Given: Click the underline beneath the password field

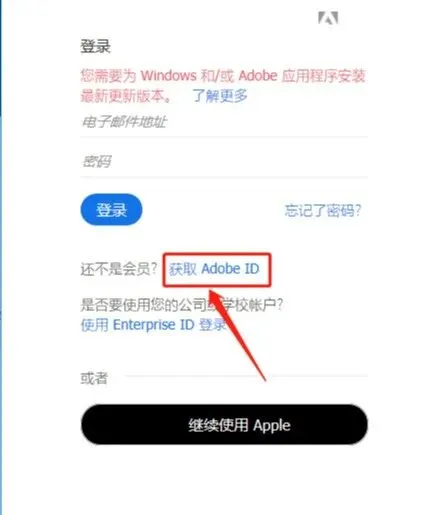Looking at the screenshot, I should click(x=224, y=177).
